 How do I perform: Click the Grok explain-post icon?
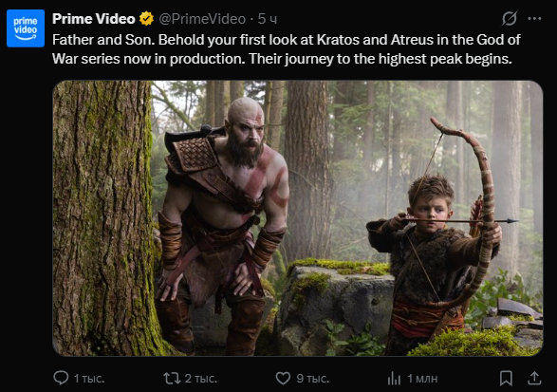pos(509,18)
